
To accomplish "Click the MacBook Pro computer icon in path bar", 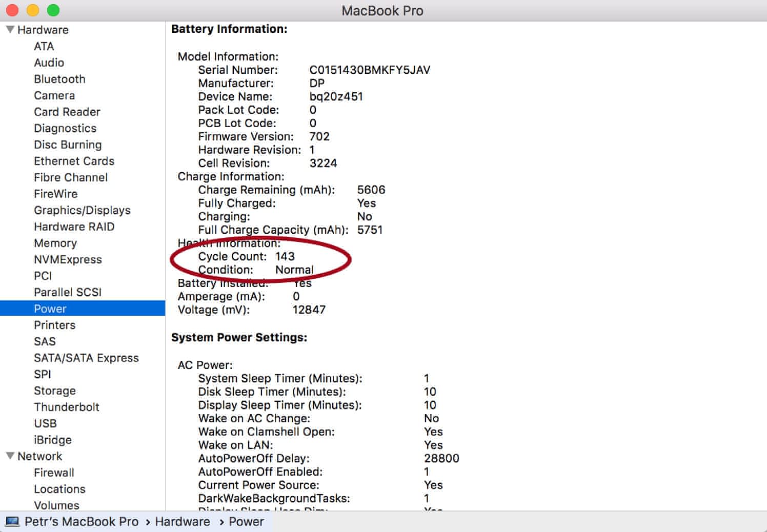I will (12, 522).
